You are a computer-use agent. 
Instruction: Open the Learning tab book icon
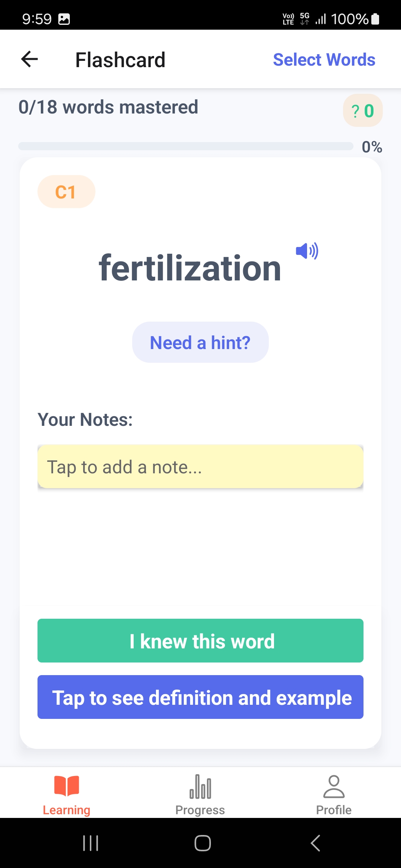click(x=66, y=786)
